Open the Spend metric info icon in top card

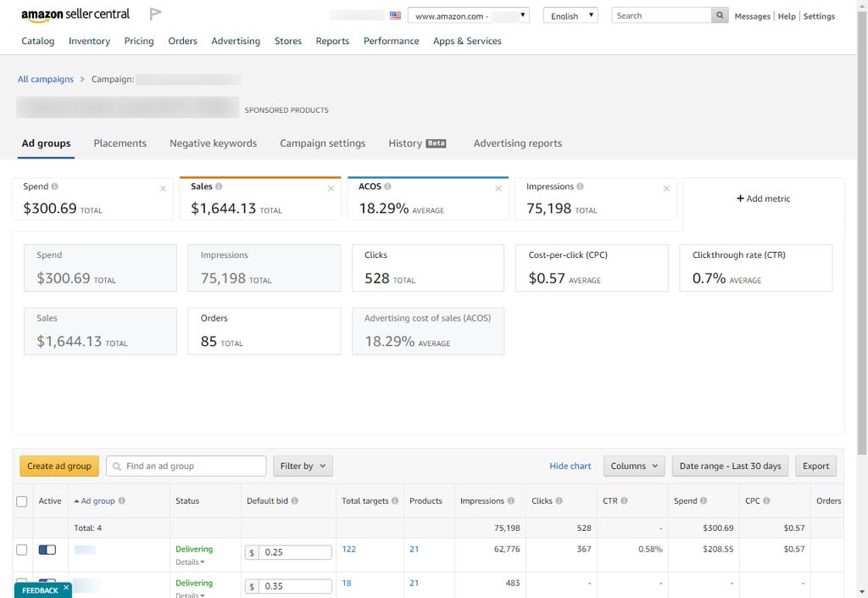[55, 187]
